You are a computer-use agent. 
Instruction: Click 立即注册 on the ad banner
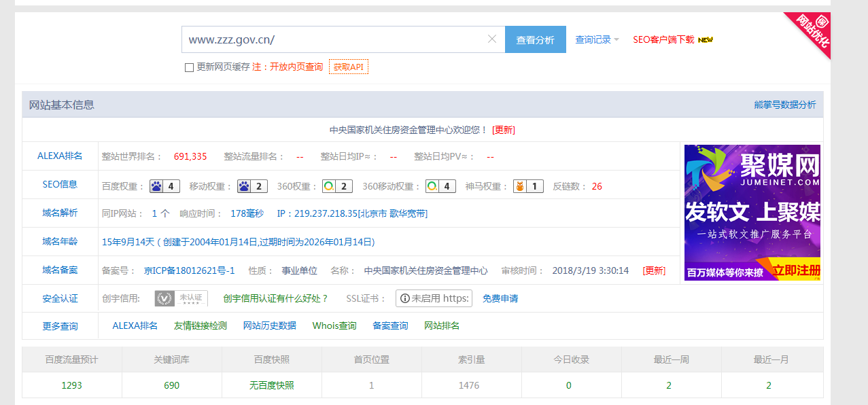tap(796, 270)
